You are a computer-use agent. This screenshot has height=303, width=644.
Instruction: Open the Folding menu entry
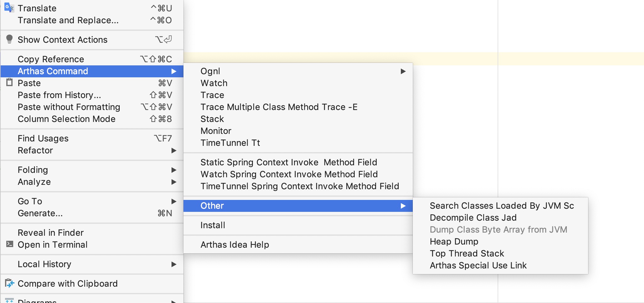point(92,170)
